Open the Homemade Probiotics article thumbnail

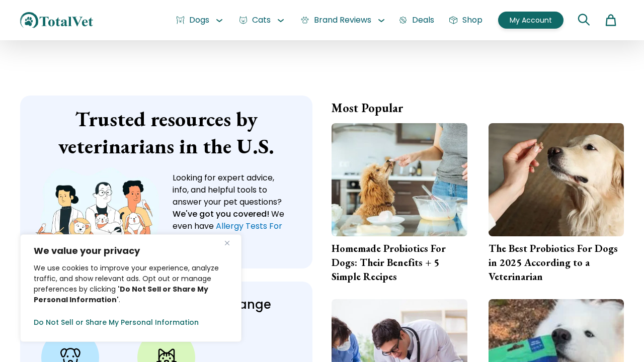pos(399,179)
